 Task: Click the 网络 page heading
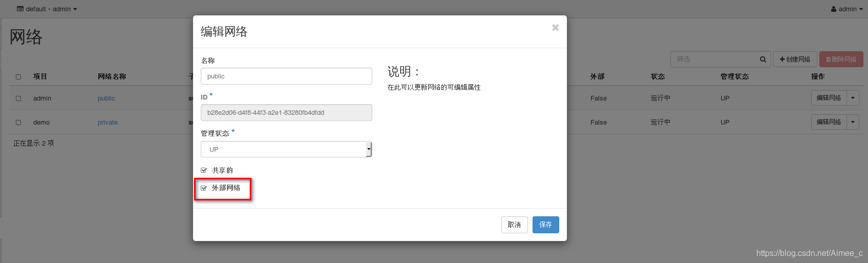[26, 37]
